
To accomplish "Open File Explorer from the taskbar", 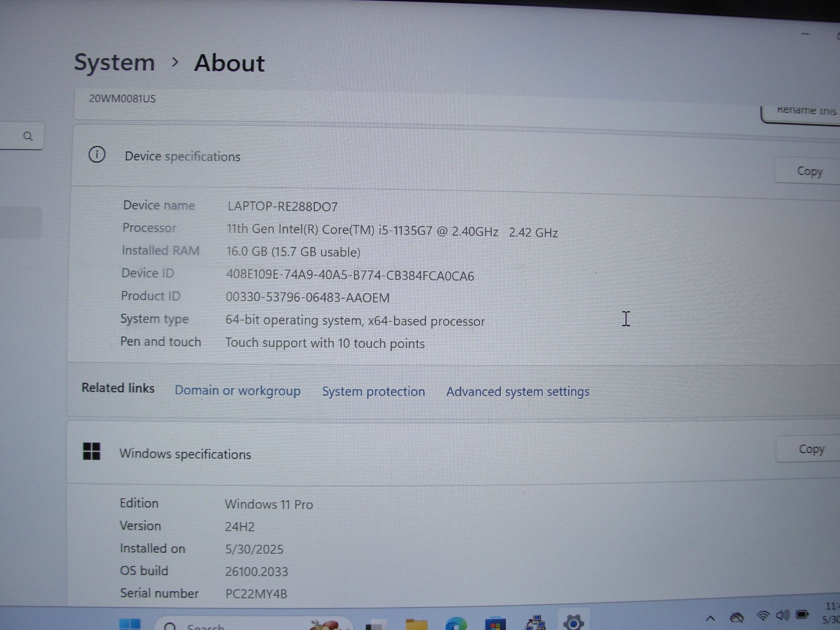I will pyautogui.click(x=416, y=624).
